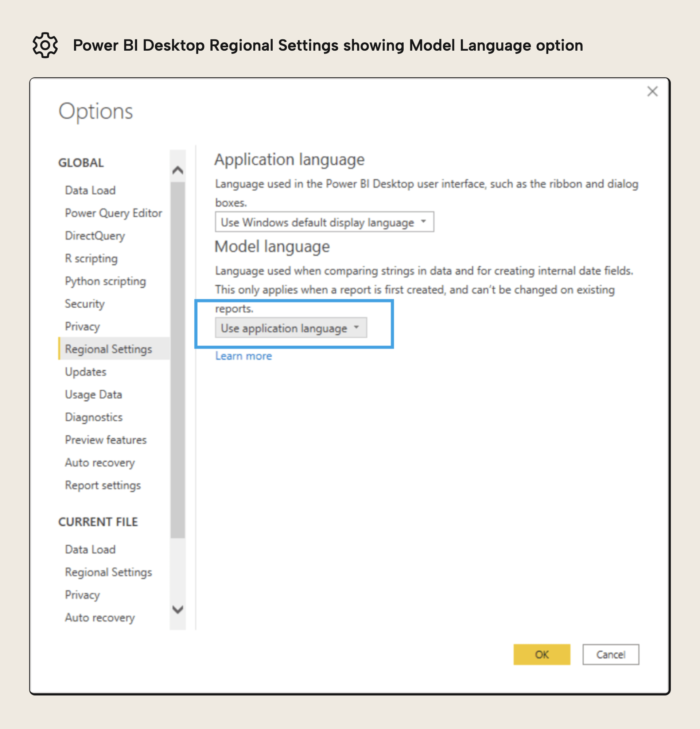Open the Application language dropdown

click(324, 222)
